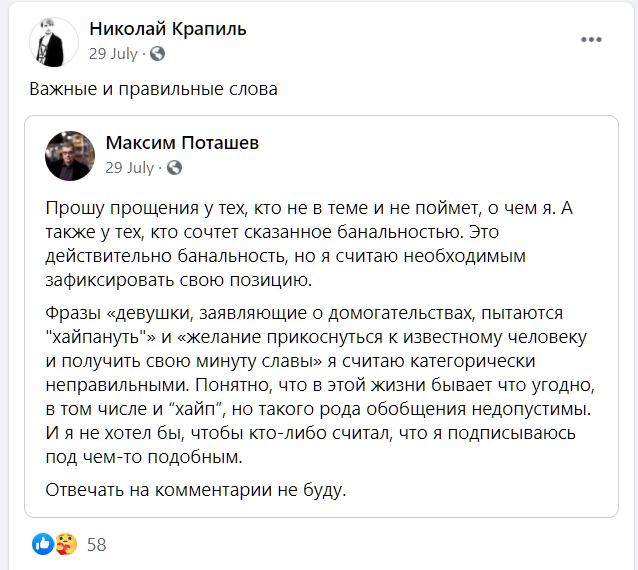Open the "29 July" timestamp under Николай Крапиль
Image resolution: width=638 pixels, height=570 pixels.
tap(112, 53)
